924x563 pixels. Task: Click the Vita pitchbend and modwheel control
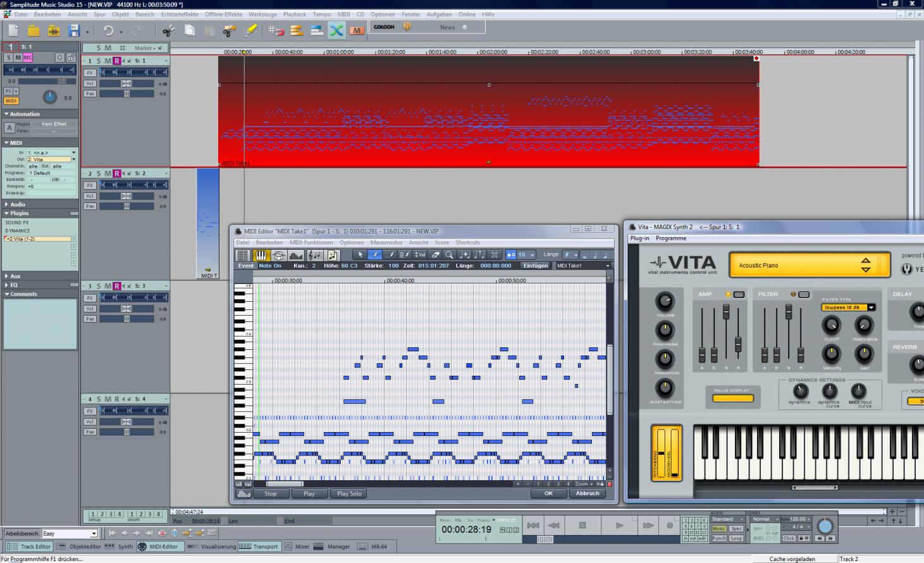click(667, 453)
